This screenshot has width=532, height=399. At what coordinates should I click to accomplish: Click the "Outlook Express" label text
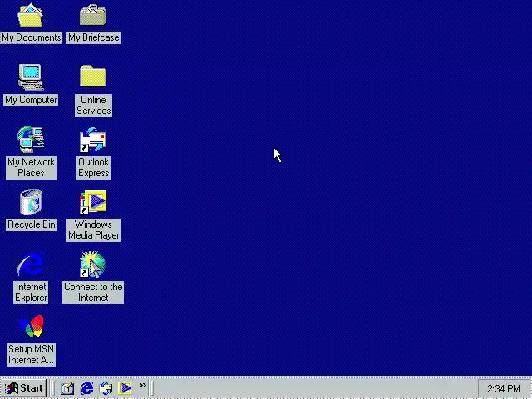(93, 168)
